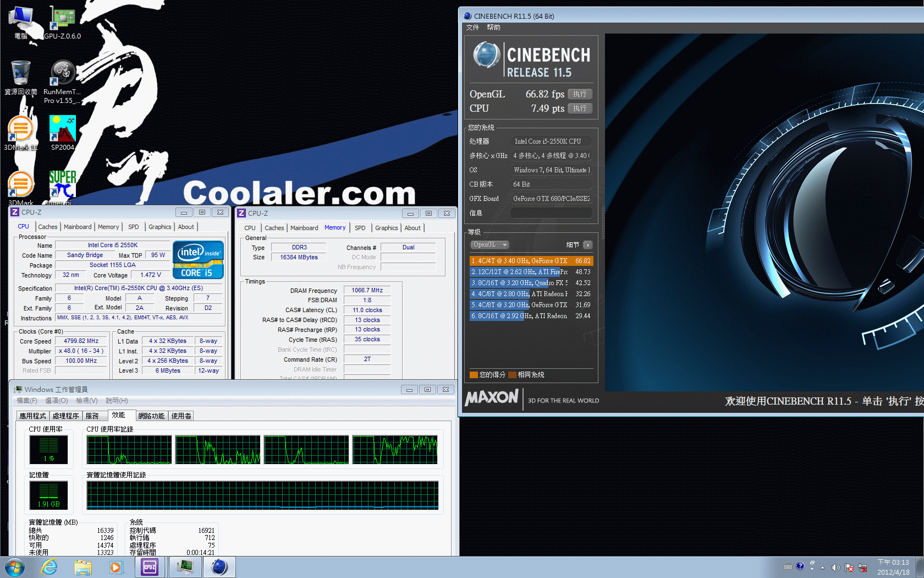Click the CINEBENCH panel splitter handle
924x578 pixels.
[602, 223]
